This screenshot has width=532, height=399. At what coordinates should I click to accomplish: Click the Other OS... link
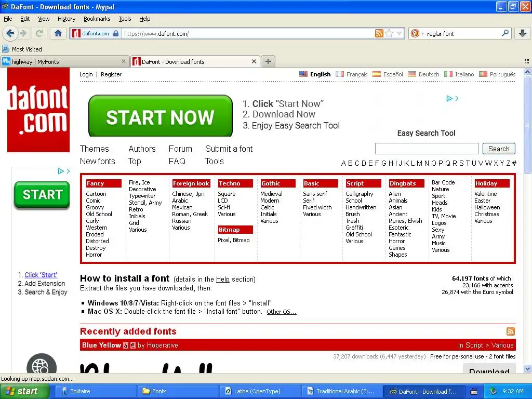pos(282,312)
